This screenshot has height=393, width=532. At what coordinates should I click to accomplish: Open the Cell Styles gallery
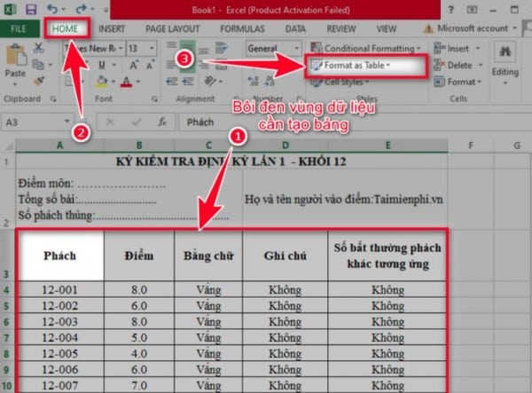coord(340,82)
